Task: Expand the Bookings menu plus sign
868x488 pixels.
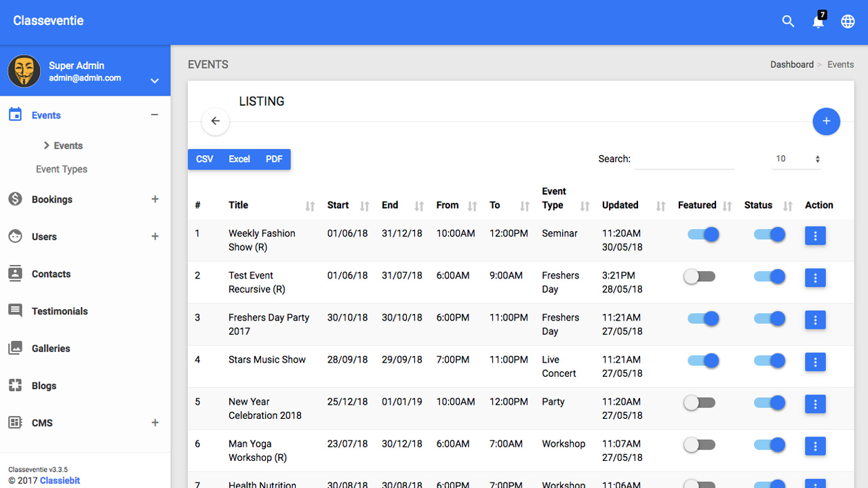Action: [155, 199]
